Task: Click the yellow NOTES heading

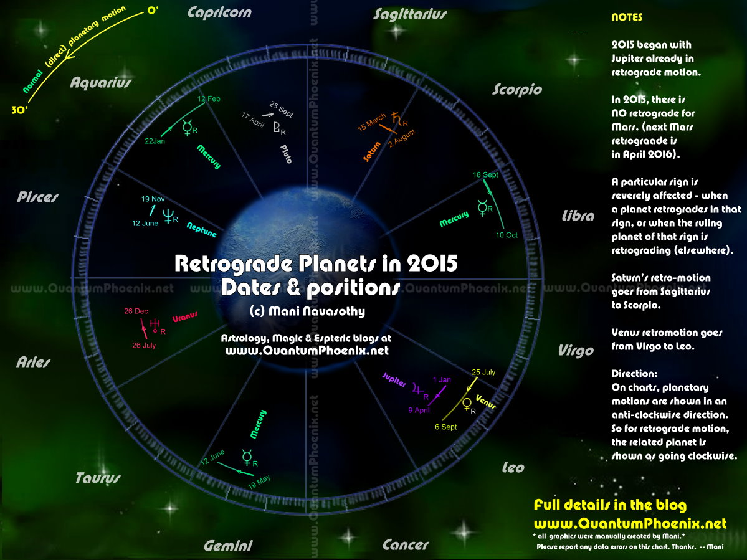Action: pyautogui.click(x=626, y=17)
